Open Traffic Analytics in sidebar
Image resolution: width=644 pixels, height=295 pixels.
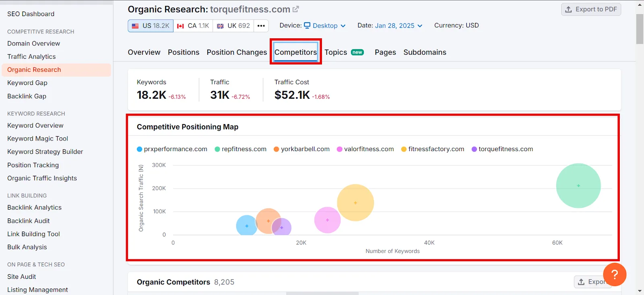(31, 57)
